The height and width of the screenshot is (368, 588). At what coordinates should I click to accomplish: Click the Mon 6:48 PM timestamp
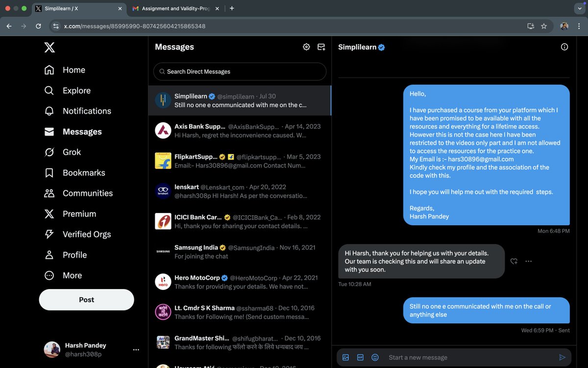pos(554,231)
